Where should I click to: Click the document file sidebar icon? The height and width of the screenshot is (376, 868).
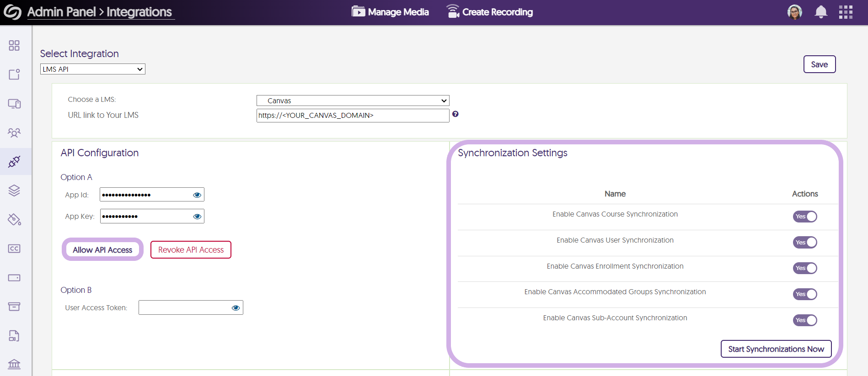pos(14,336)
